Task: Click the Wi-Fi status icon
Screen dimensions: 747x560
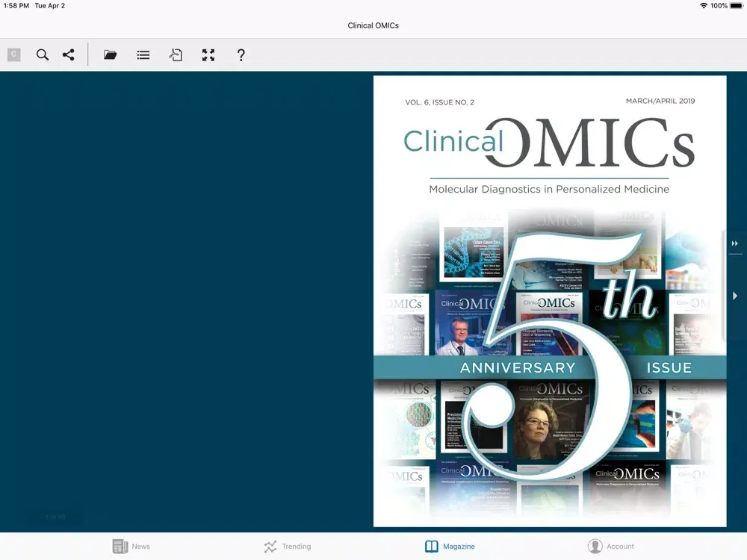Action: 704,6
